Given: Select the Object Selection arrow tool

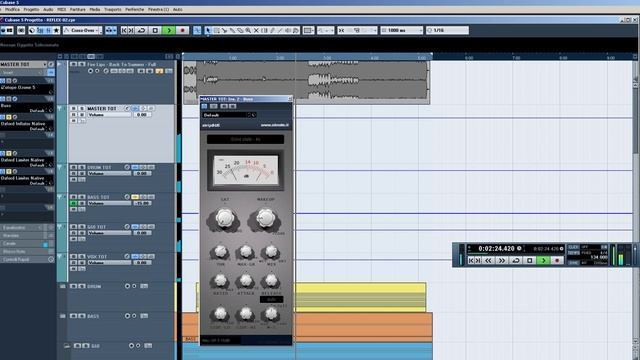Looking at the screenshot, I should click(208, 30).
